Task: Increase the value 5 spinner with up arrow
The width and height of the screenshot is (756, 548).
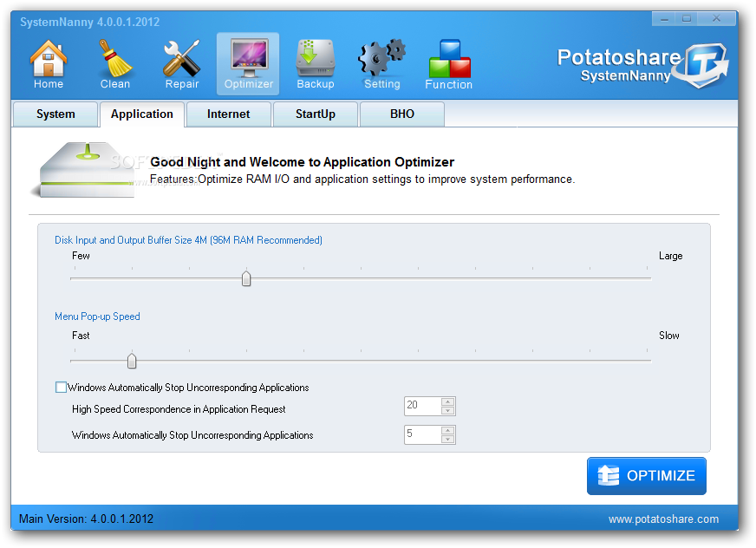Action: pos(448,430)
